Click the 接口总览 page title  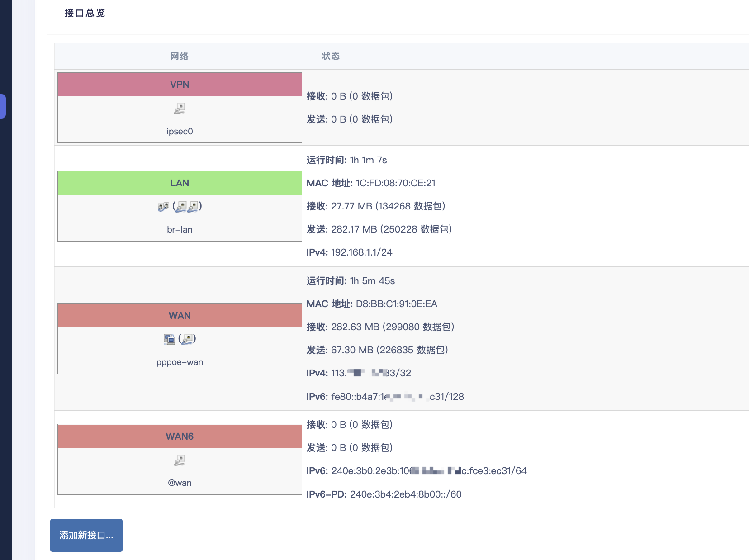click(85, 13)
